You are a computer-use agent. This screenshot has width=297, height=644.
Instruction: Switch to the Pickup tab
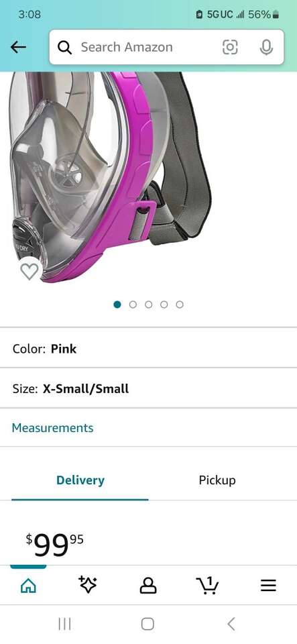[217, 480]
